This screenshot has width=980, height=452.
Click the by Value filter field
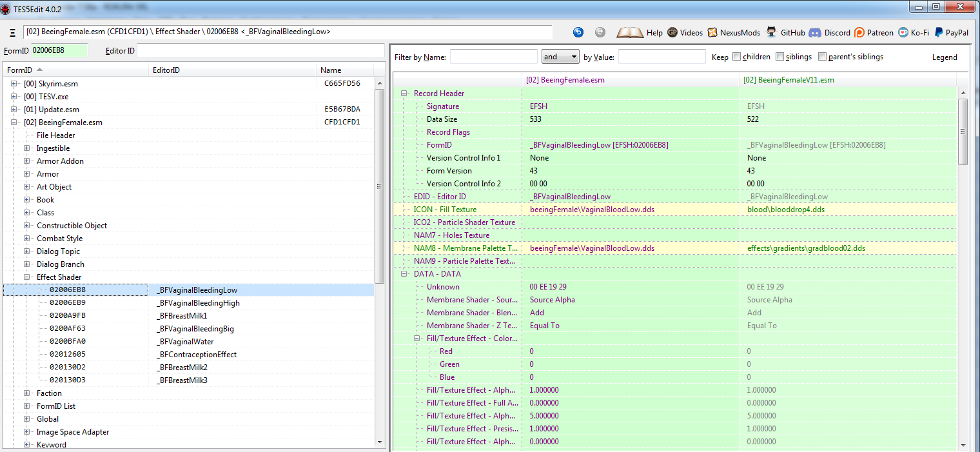click(x=661, y=57)
